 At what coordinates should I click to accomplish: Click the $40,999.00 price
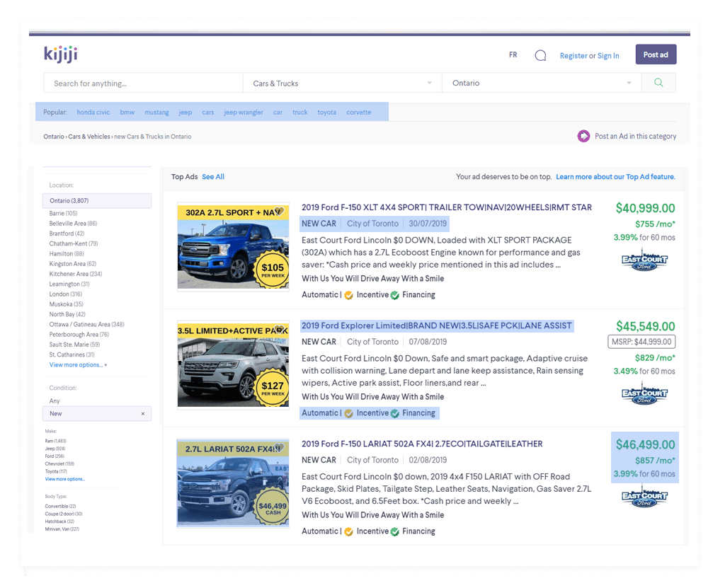click(645, 208)
